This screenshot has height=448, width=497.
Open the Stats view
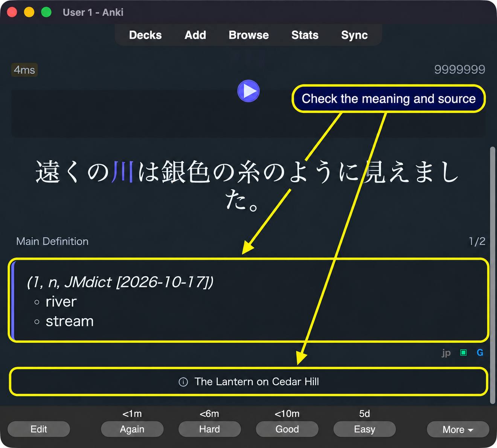click(305, 35)
